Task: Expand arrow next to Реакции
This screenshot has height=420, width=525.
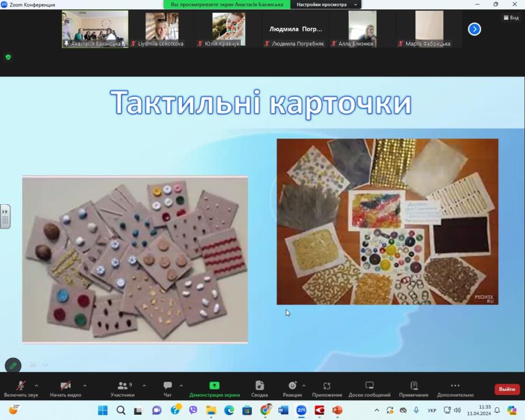Action: point(304,386)
